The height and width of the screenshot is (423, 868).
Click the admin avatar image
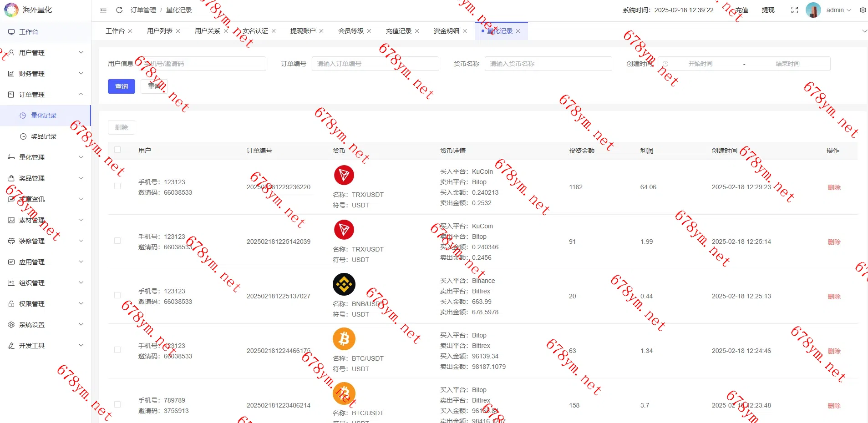813,10
